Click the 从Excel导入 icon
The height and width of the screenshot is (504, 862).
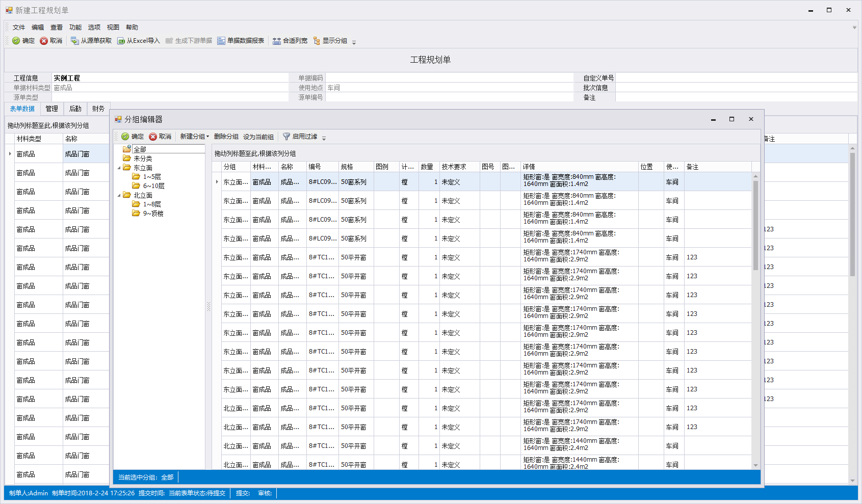[121, 41]
